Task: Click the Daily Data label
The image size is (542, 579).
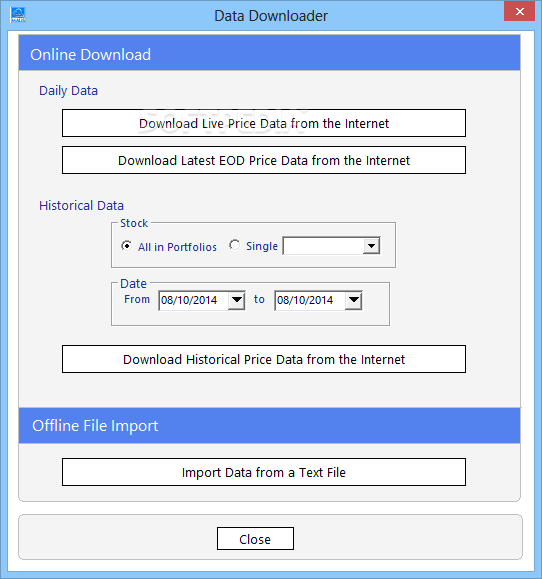Action: click(x=68, y=91)
